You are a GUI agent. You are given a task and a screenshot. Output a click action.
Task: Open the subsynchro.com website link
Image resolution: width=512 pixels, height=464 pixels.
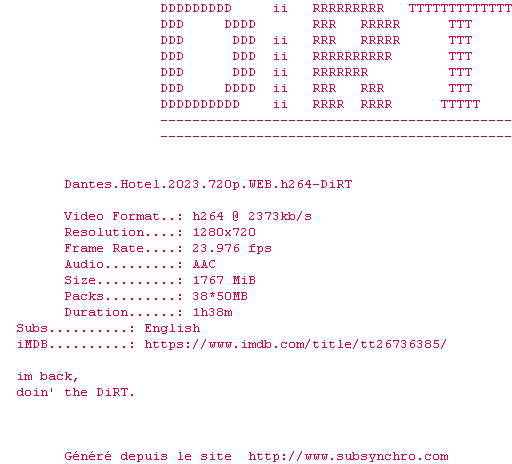[348, 456]
